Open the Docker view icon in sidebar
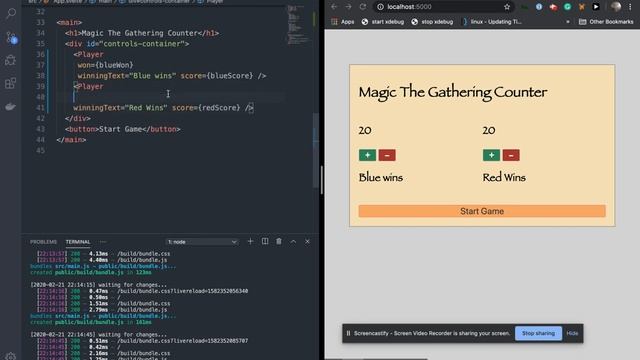The image size is (640, 360). (x=11, y=107)
